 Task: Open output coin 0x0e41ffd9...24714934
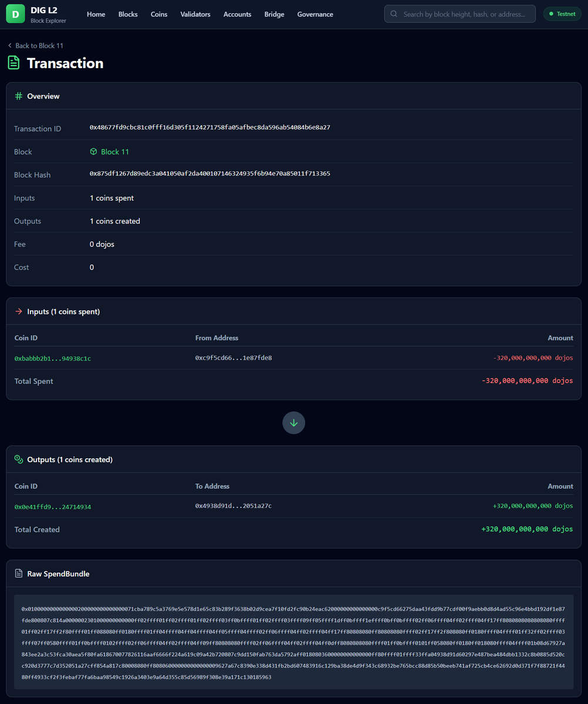tap(53, 506)
